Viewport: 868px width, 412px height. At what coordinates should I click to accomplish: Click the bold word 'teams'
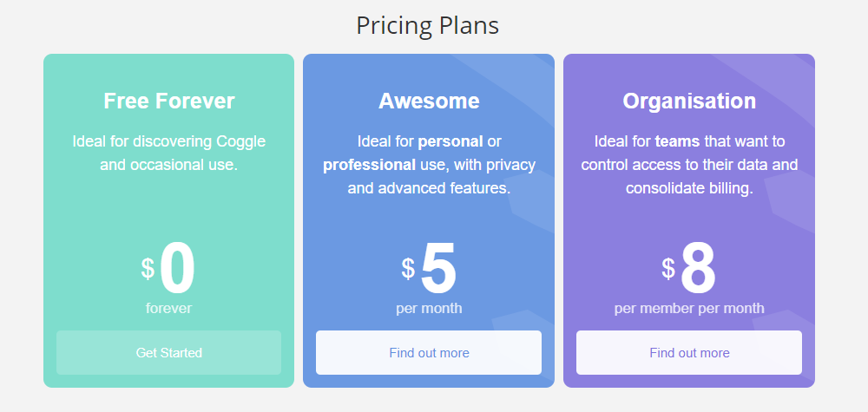coord(678,141)
